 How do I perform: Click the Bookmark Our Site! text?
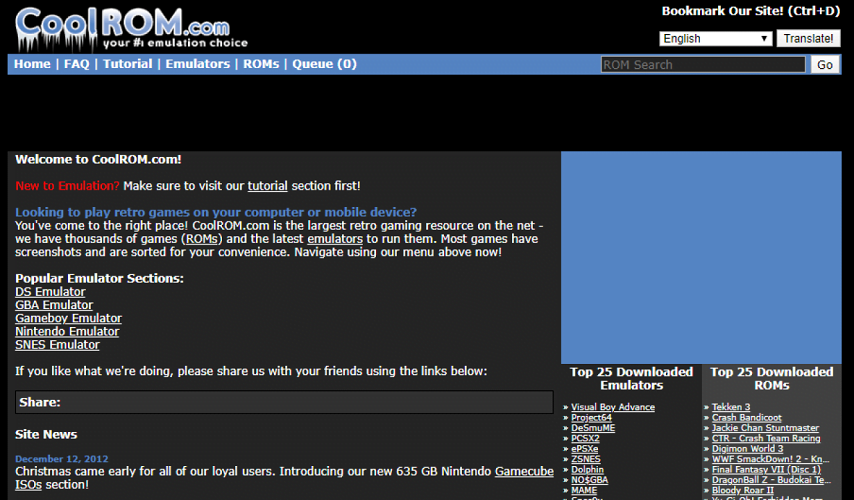tap(751, 11)
